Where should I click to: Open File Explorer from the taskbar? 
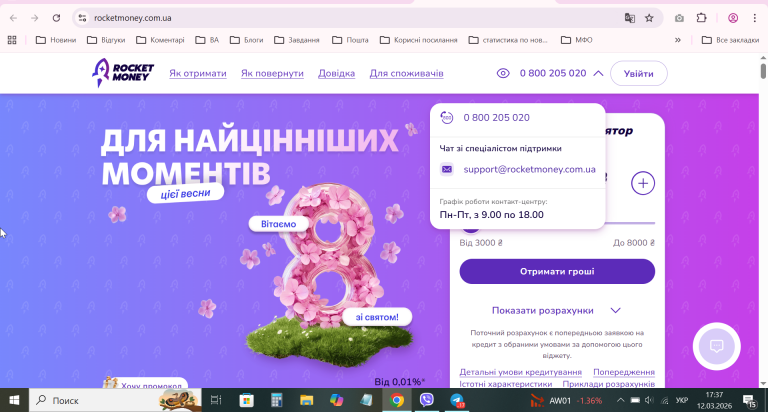(307, 400)
